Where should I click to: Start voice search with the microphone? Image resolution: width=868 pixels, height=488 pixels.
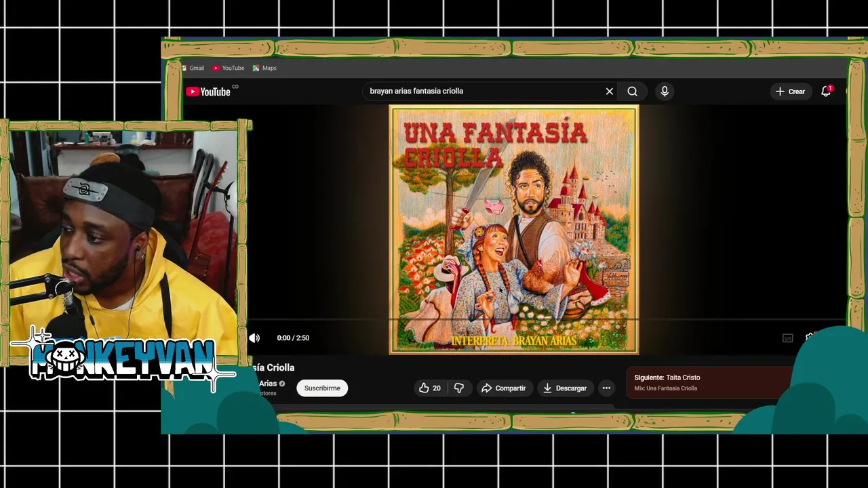[665, 91]
